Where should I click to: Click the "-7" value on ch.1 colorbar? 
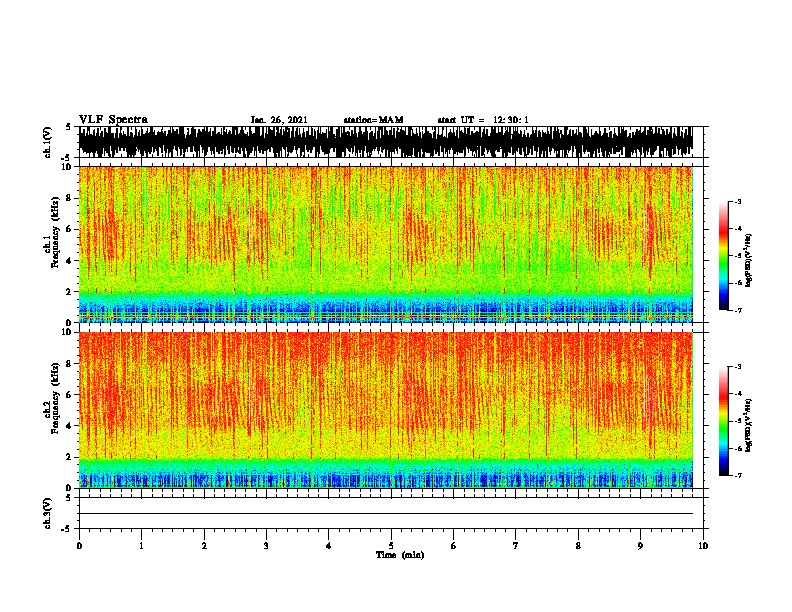737,310
